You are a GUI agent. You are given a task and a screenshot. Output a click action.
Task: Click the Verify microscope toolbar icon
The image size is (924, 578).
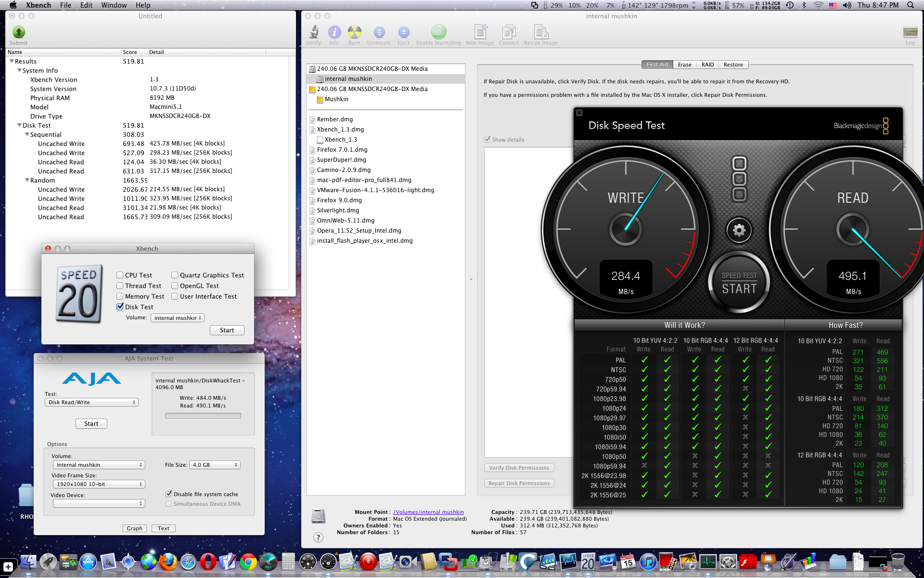click(314, 32)
